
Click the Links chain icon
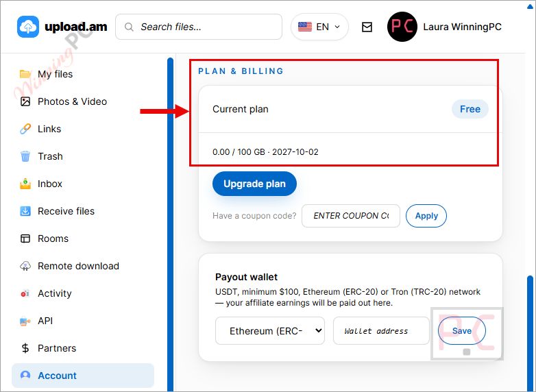pyautogui.click(x=25, y=129)
